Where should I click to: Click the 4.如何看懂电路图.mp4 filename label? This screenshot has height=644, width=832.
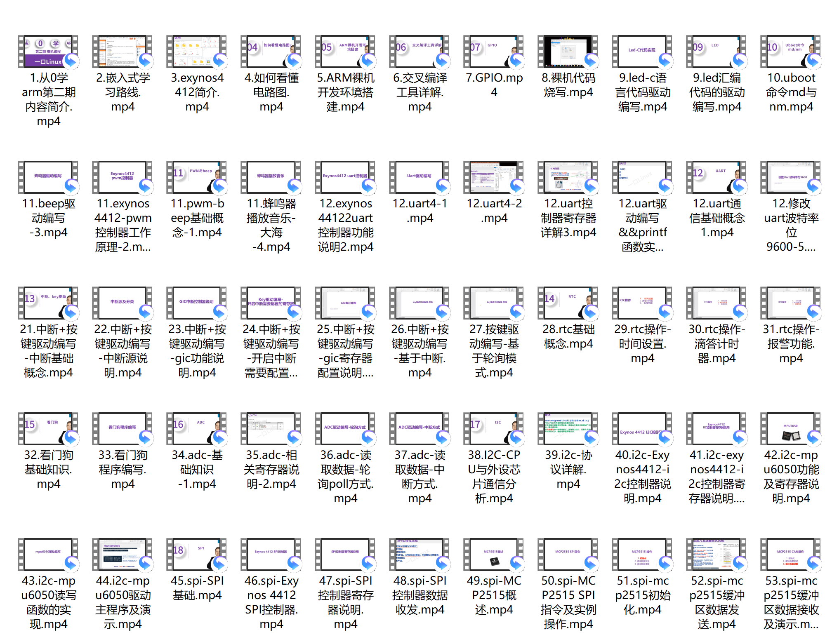coord(271,92)
